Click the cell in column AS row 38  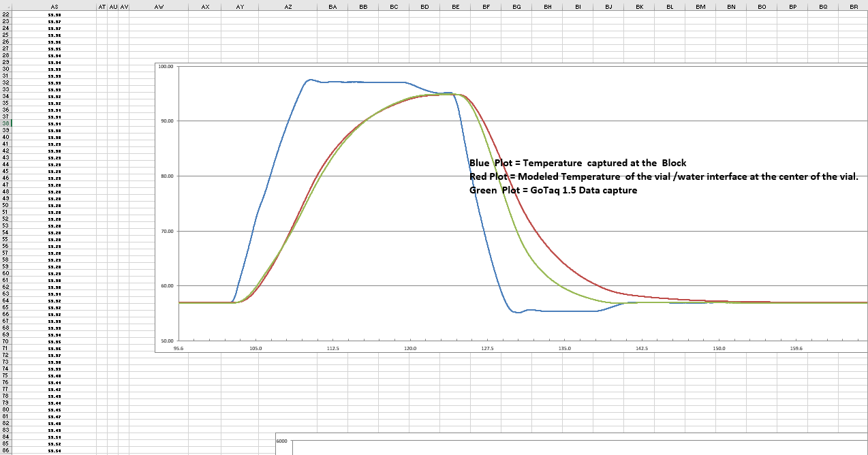[55, 123]
